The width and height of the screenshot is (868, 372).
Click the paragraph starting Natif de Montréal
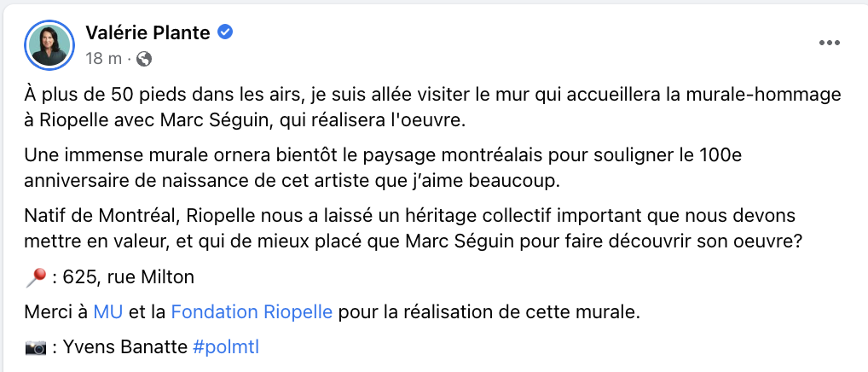tap(414, 229)
